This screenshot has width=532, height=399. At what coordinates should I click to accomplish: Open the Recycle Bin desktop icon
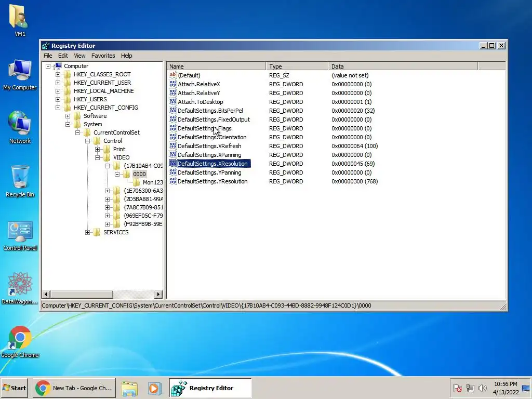20,181
